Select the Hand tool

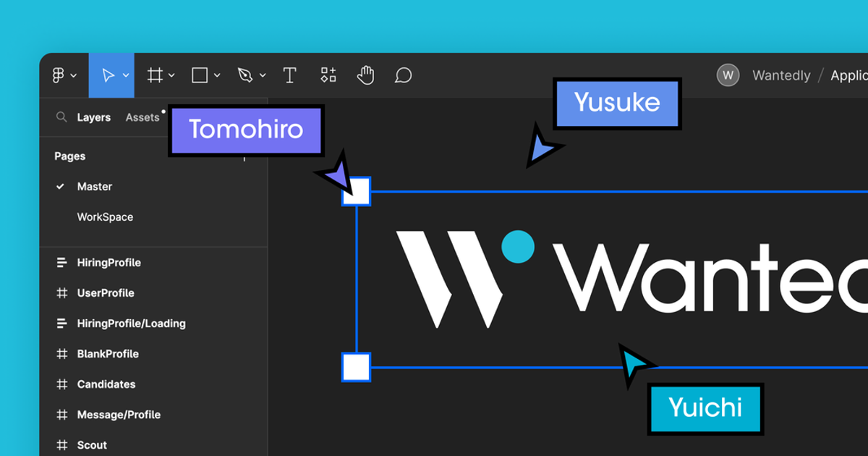click(365, 75)
